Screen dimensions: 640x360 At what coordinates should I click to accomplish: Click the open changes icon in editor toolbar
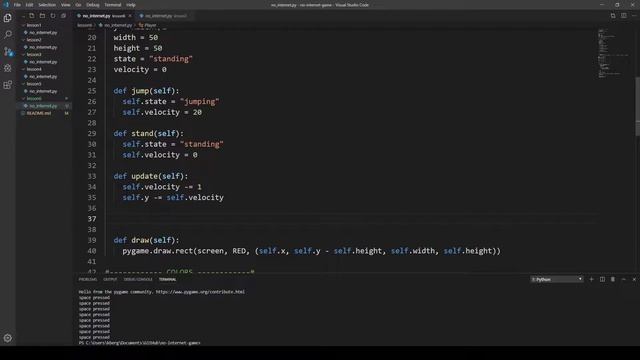(x=613, y=16)
